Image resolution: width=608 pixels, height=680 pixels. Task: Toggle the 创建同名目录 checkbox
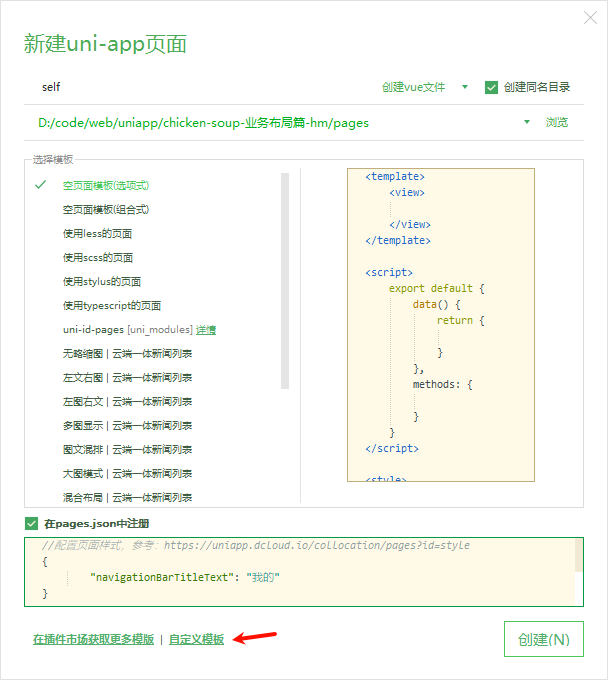(491, 88)
